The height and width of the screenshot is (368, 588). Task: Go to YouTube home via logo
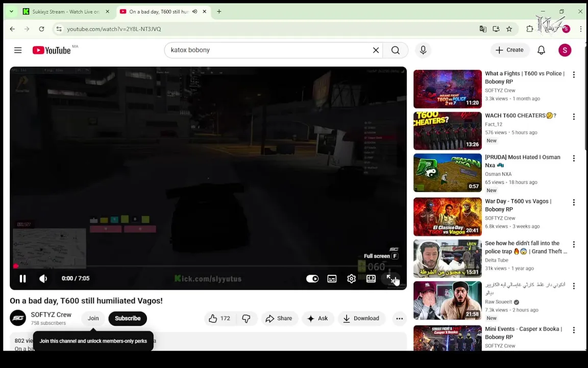click(x=52, y=50)
